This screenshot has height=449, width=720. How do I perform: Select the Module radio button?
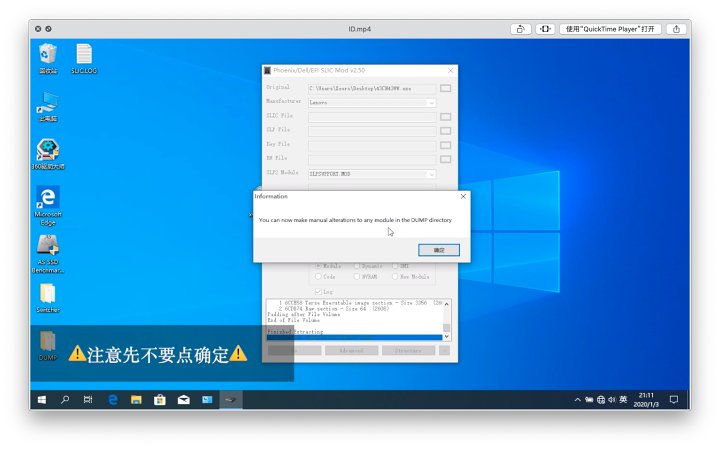pos(319,266)
